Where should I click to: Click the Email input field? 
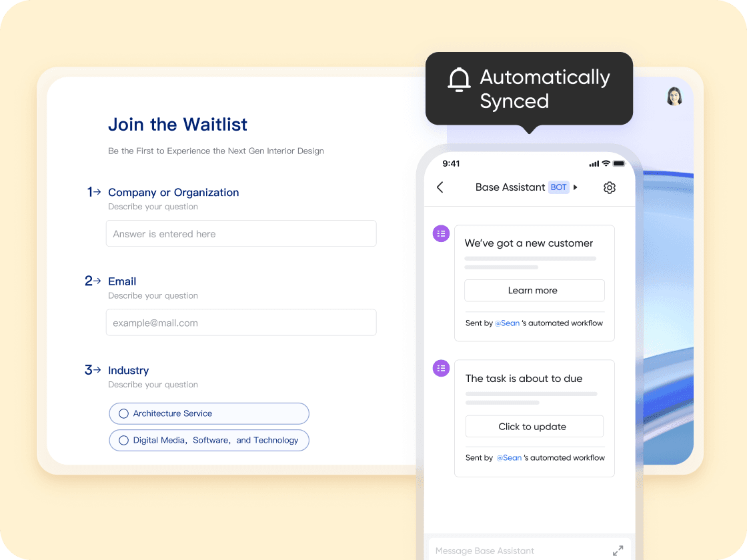(x=241, y=323)
